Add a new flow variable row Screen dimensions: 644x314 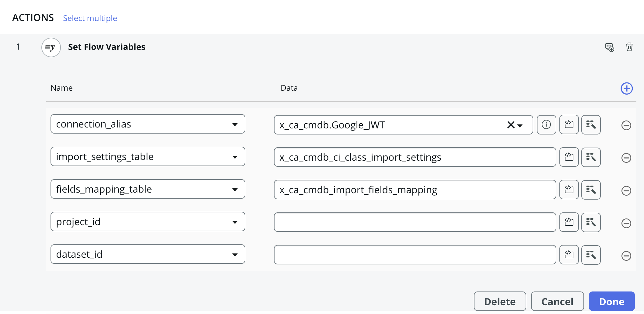626,88
